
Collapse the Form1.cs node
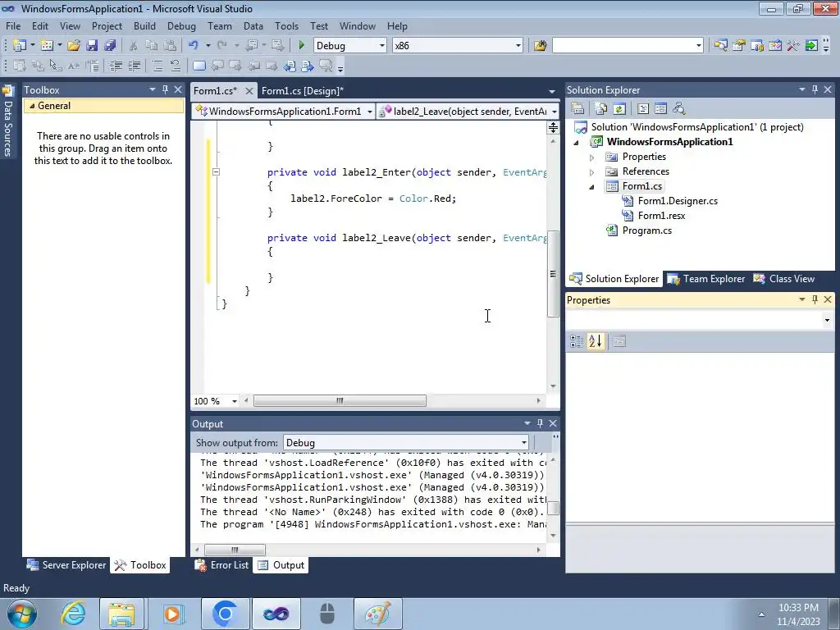pyautogui.click(x=591, y=187)
